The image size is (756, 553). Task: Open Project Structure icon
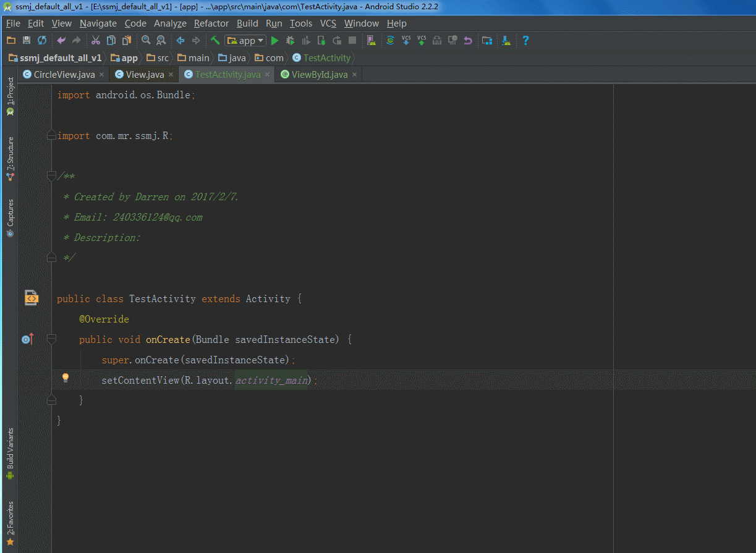tap(487, 40)
